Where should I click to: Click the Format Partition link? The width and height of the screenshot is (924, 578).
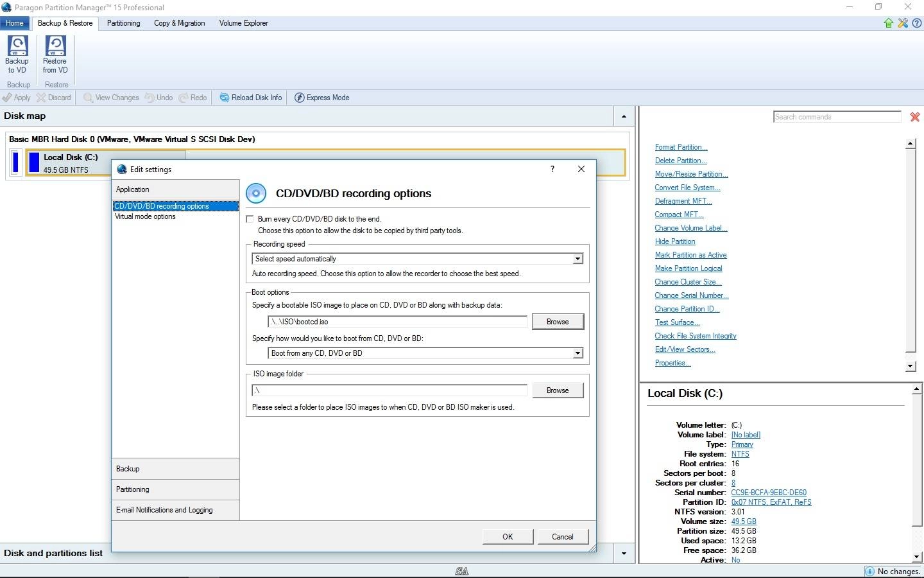[681, 147]
